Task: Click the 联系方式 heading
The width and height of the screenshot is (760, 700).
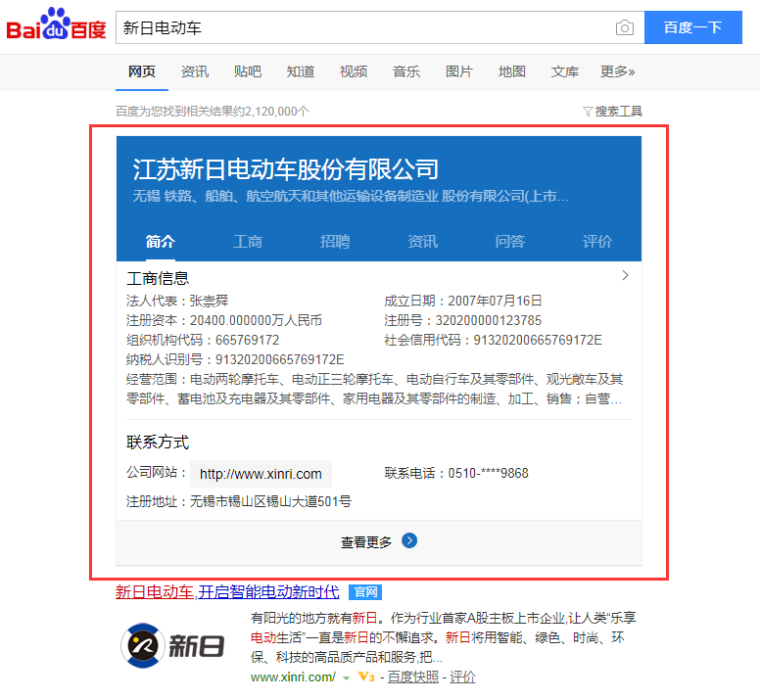Action: click(158, 443)
